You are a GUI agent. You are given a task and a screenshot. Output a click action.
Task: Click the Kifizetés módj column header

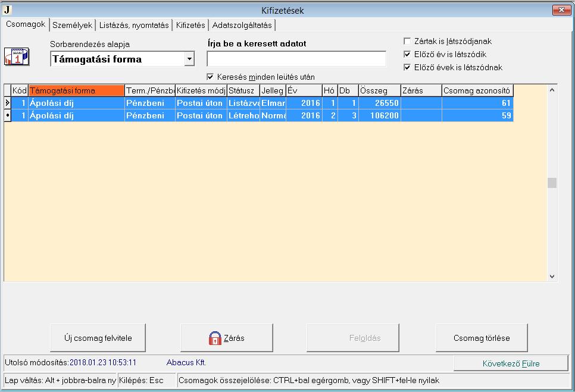[201, 90]
